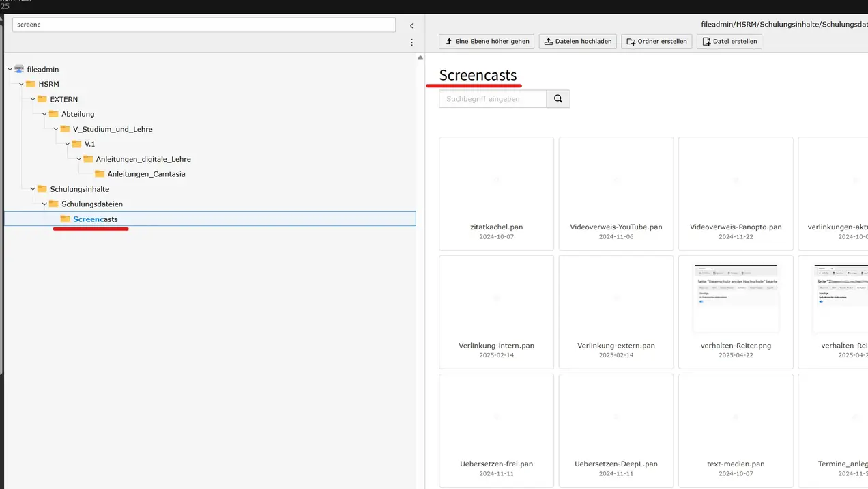Focus the Suchbegriff eingeben search field
The image size is (868, 489).
[493, 99]
